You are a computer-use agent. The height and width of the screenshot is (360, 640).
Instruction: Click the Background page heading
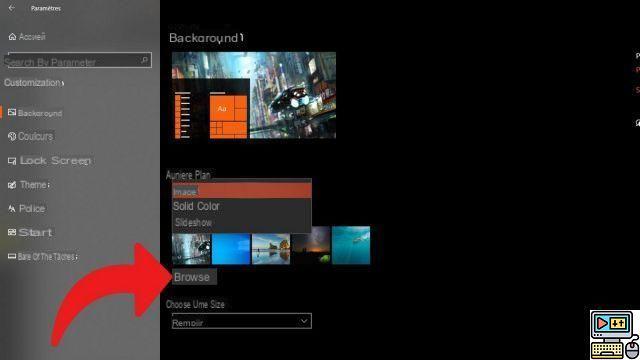(x=206, y=38)
